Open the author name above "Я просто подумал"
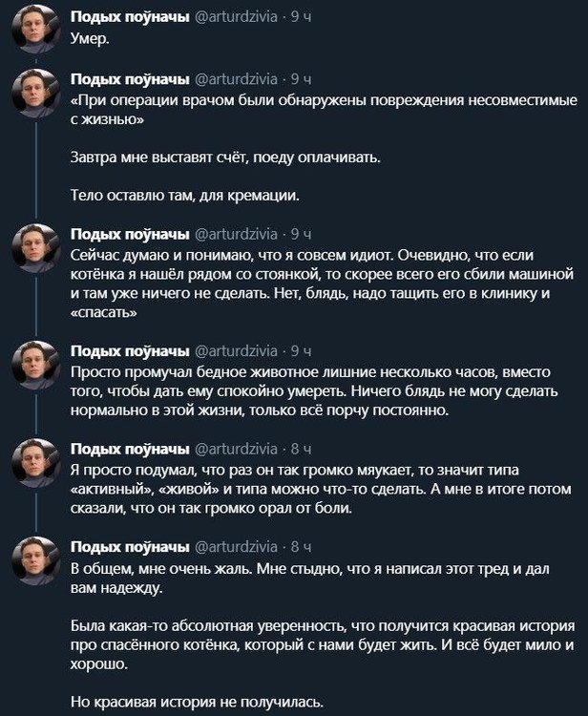Screen dimensions: 588x716 pos(130,449)
